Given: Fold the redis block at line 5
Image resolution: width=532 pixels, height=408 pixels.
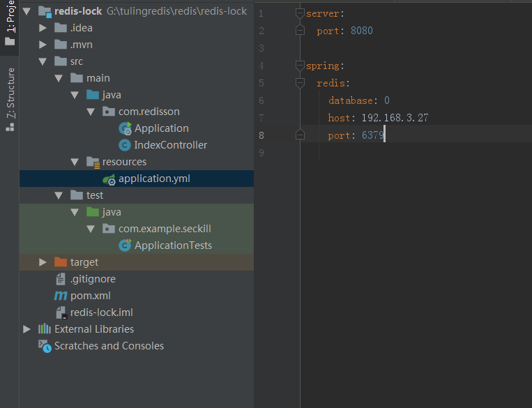Looking at the screenshot, I should click(x=300, y=83).
